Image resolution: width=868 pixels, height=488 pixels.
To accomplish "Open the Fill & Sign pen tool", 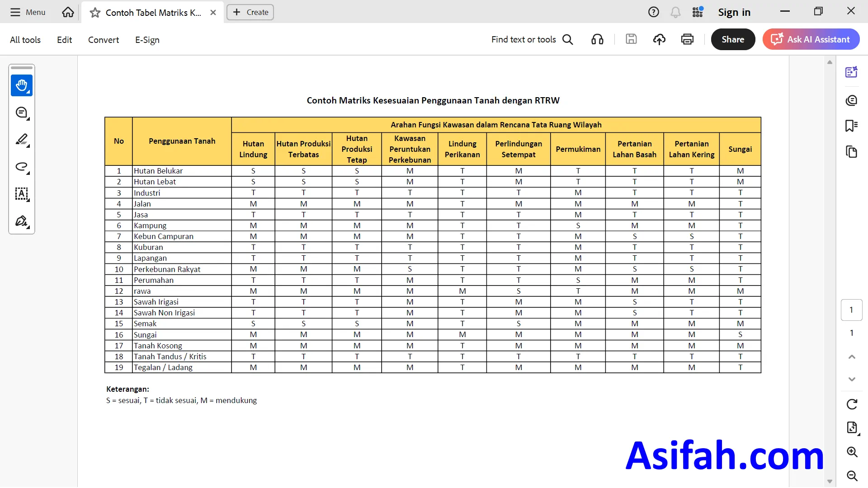I will tap(22, 221).
